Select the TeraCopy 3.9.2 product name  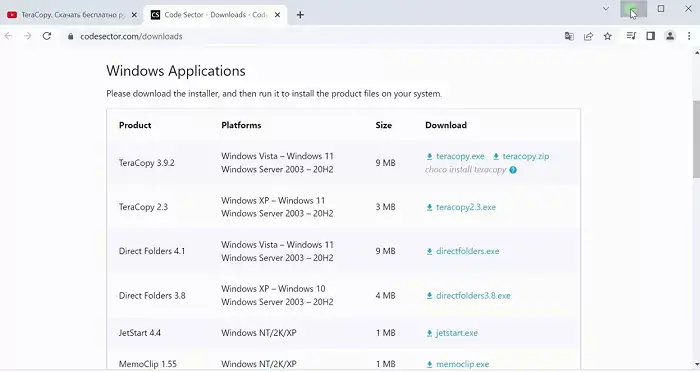146,163
